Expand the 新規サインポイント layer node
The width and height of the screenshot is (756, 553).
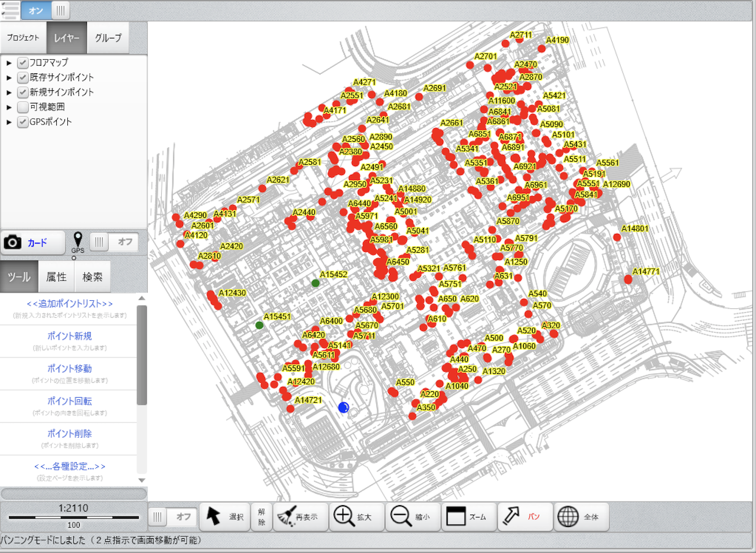click(9, 92)
